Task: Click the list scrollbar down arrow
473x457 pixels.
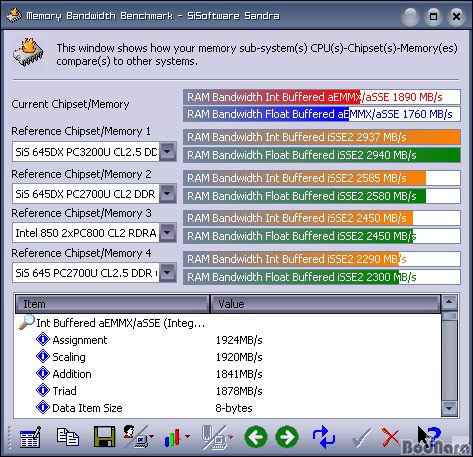Action: 449,408
